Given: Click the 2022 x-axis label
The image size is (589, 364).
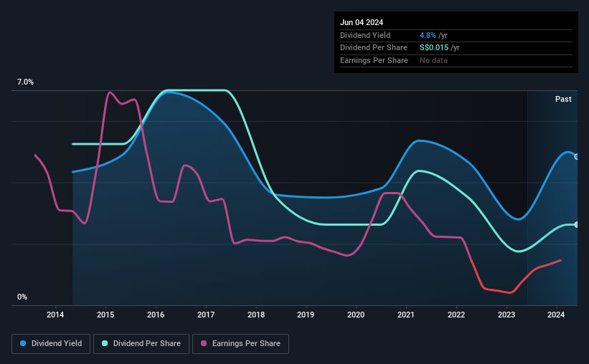Looking at the screenshot, I should pos(456,315).
